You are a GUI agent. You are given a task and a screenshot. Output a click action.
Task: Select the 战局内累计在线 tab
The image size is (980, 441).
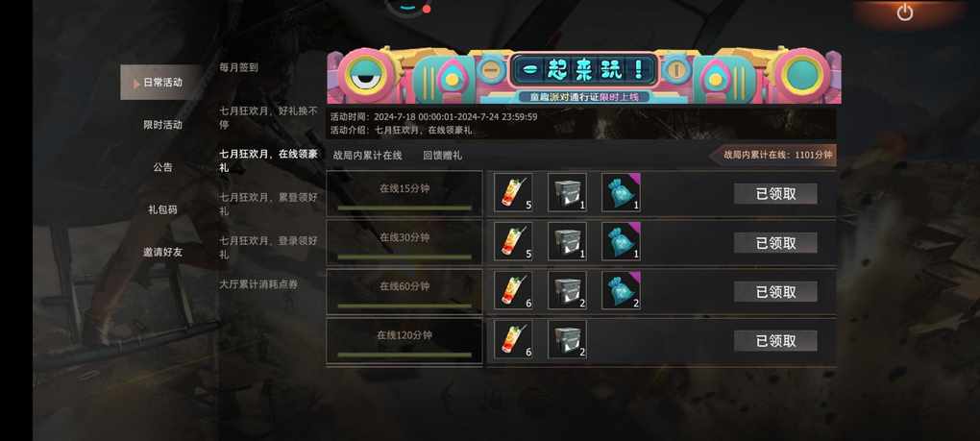click(367, 156)
